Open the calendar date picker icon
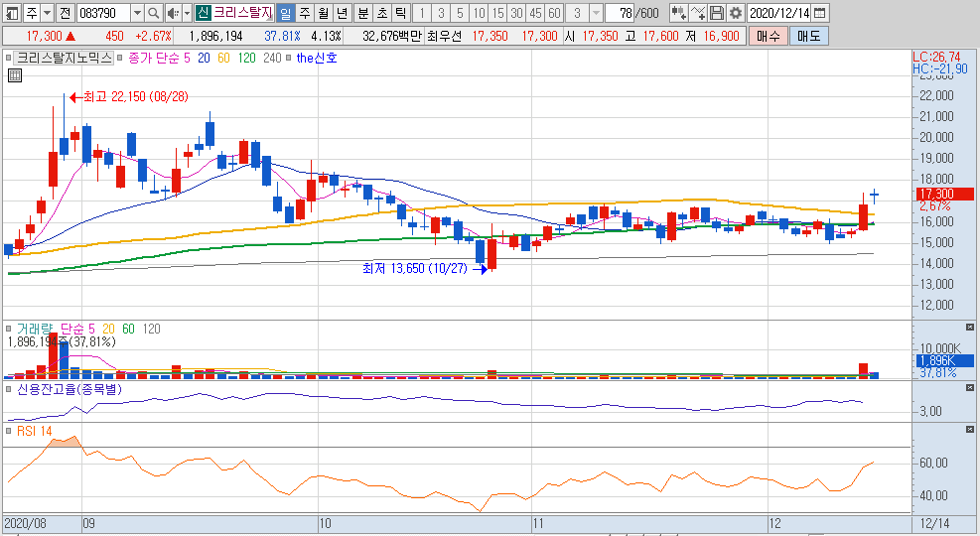The image size is (980, 536). [820, 13]
